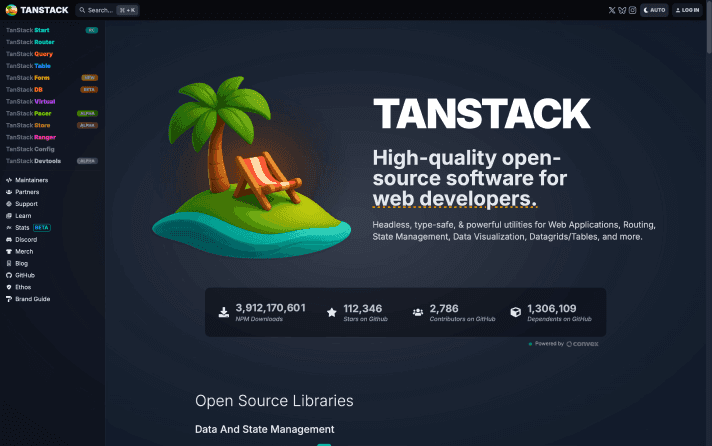Click the TANSTACK wordmark in header

[44, 10]
